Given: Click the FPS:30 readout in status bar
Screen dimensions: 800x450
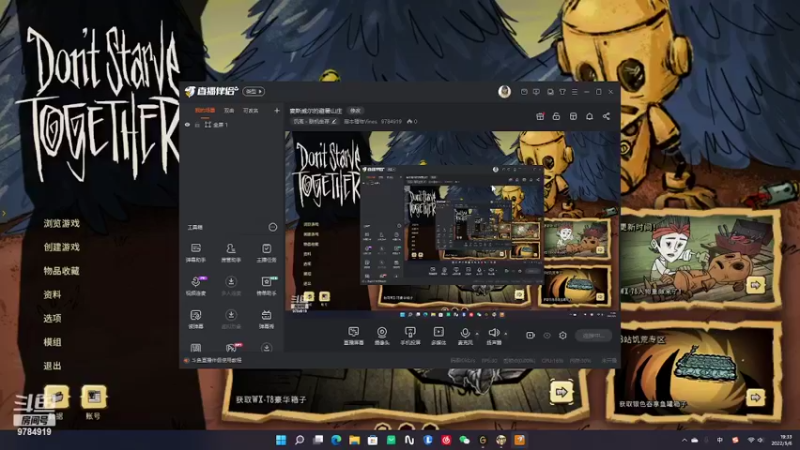Looking at the screenshot, I should click(x=489, y=360).
